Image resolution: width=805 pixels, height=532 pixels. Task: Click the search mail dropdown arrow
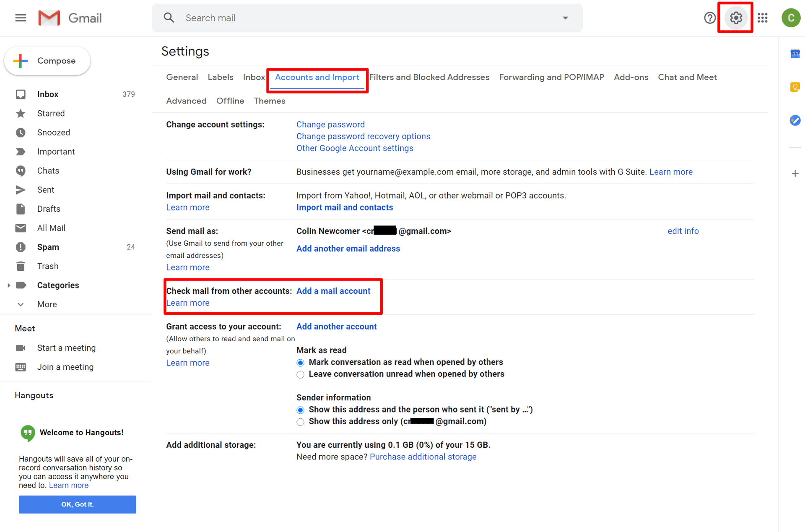pyautogui.click(x=565, y=18)
